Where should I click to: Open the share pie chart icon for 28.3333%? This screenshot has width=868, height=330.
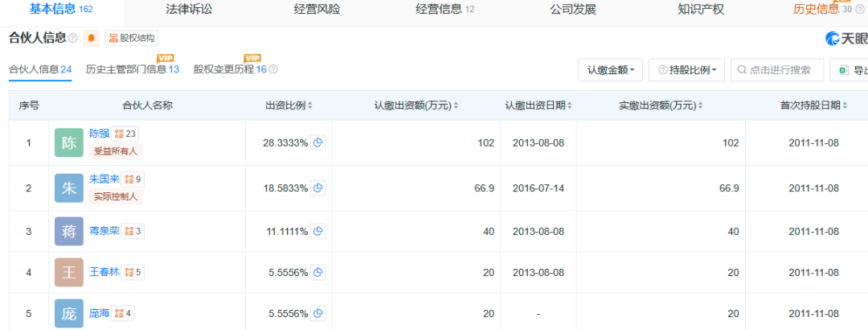[x=317, y=142]
